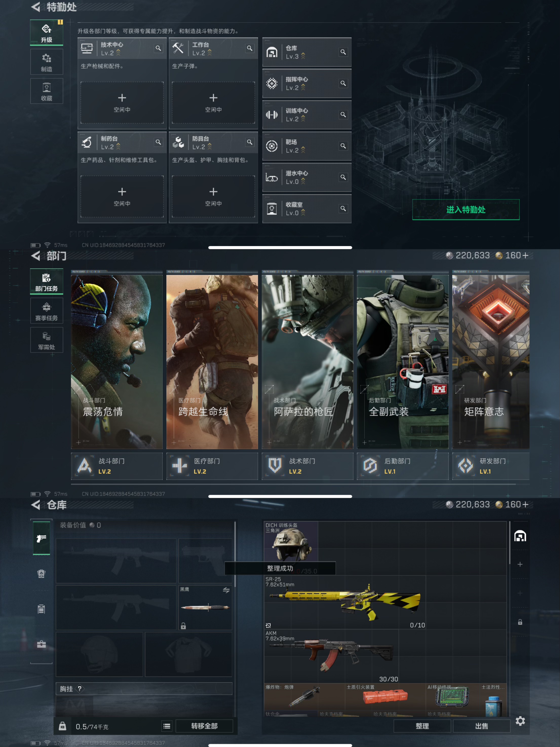The height and width of the screenshot is (747, 560).
Task: Toggle lock icon on warehouse right sidebar
Action: (520, 622)
